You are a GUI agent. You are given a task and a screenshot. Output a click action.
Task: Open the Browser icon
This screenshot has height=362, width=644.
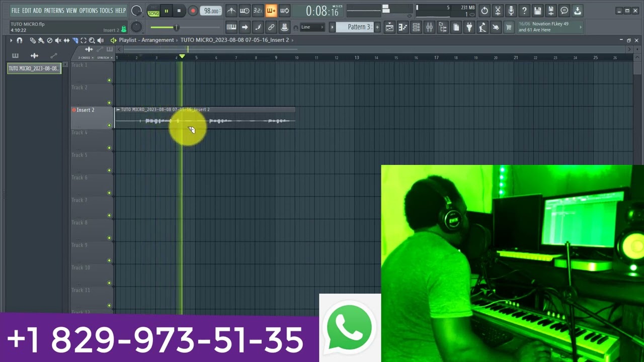coord(443,27)
